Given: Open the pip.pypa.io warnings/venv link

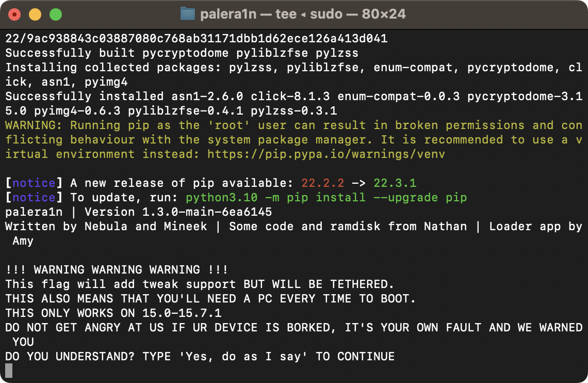Looking at the screenshot, I should (x=326, y=154).
